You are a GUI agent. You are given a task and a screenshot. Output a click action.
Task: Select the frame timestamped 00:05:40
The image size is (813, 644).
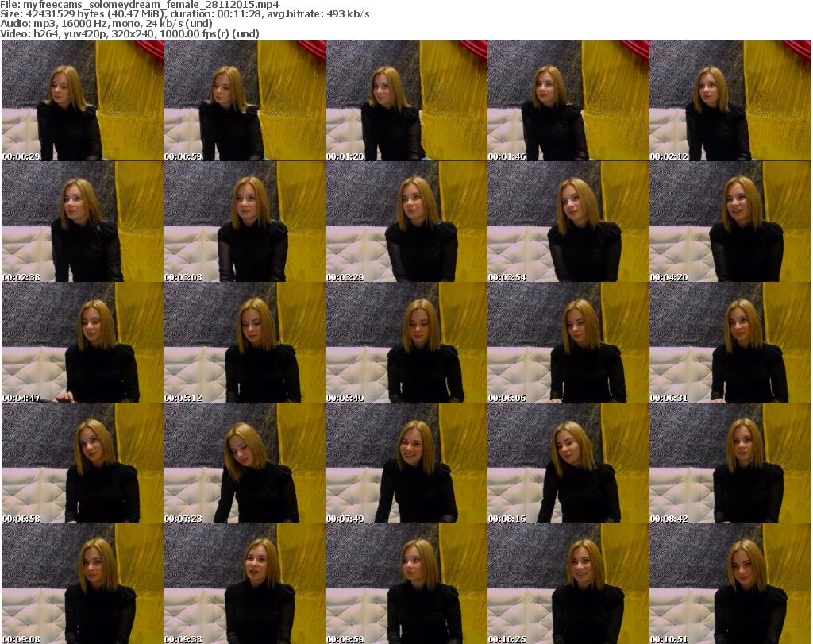point(406,342)
